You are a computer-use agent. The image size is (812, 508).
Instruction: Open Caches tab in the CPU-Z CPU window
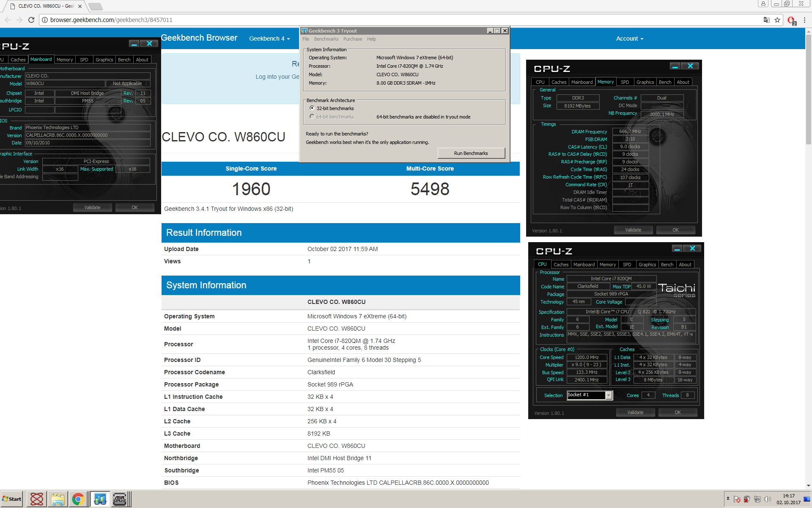coord(561,265)
